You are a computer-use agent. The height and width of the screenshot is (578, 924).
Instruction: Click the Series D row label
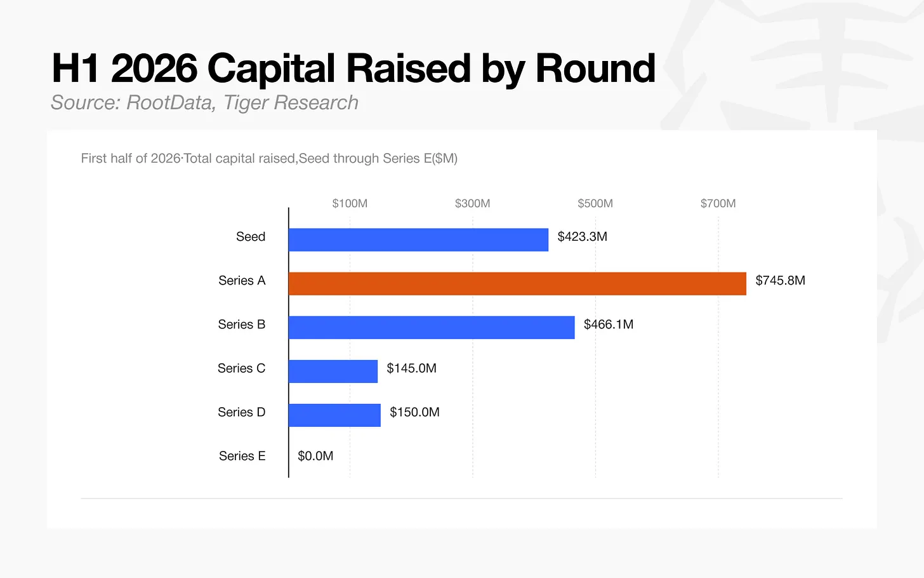[241, 412]
